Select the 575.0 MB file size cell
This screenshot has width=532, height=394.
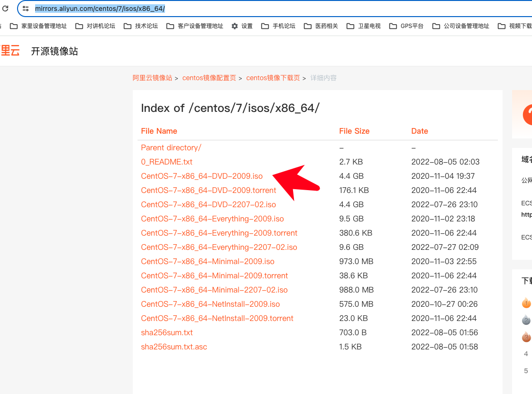tap(356, 304)
